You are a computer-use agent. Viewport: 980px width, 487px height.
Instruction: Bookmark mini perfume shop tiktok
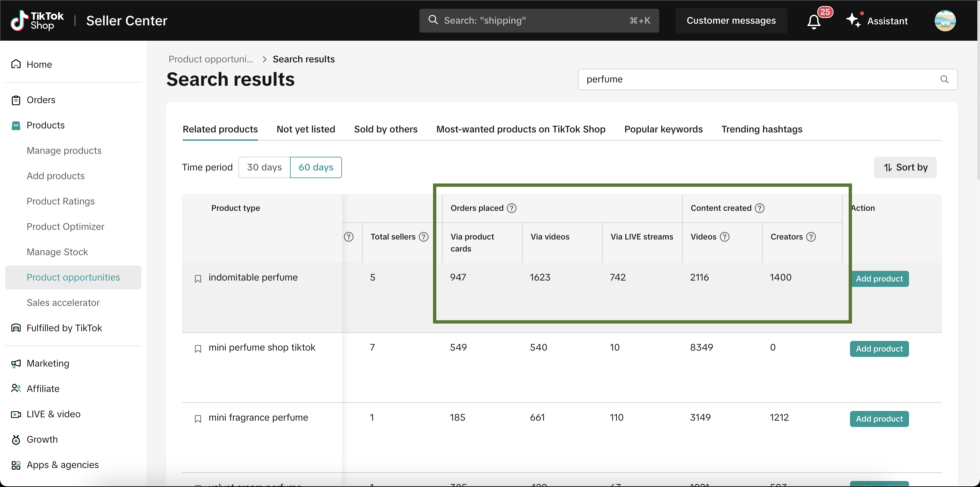(x=198, y=349)
